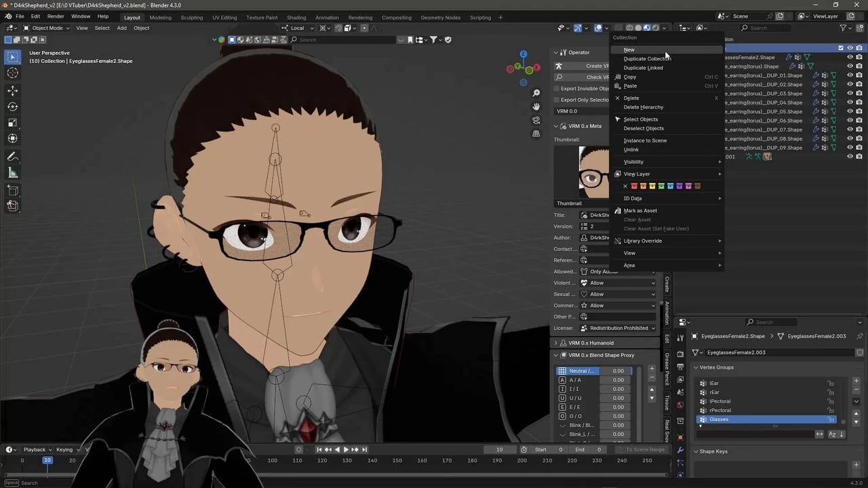868x488 pixels.
Task: Click sort by name A-Z icon in Vertex Groups
Action: (833, 434)
